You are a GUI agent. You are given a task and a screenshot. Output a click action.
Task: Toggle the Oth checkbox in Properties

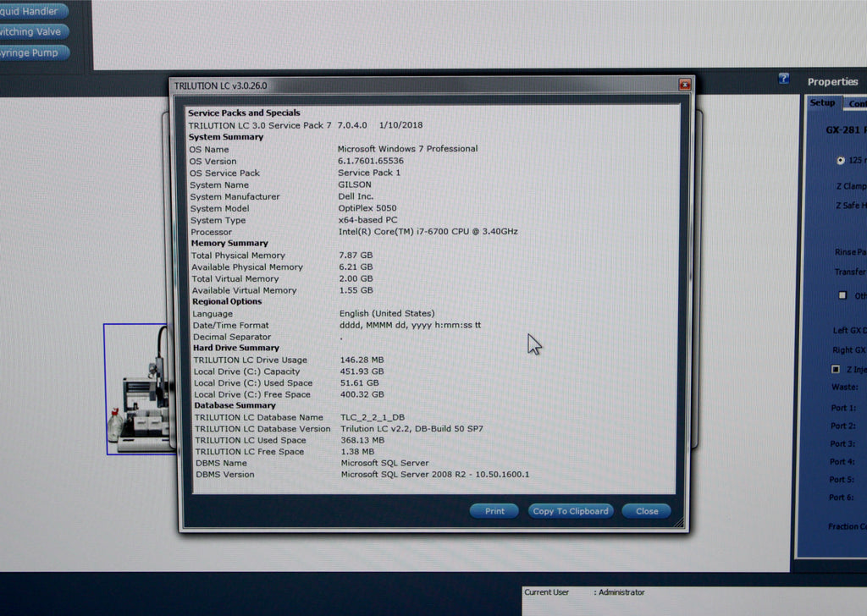coord(842,295)
